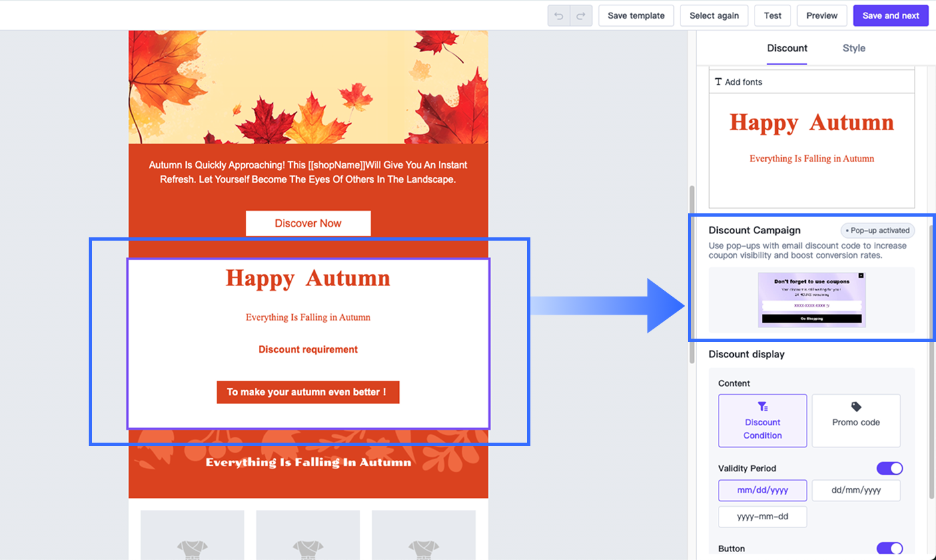Screen dimensions: 936x560
Task: Click 'Discount requirement' text in email
Action: click(308, 349)
